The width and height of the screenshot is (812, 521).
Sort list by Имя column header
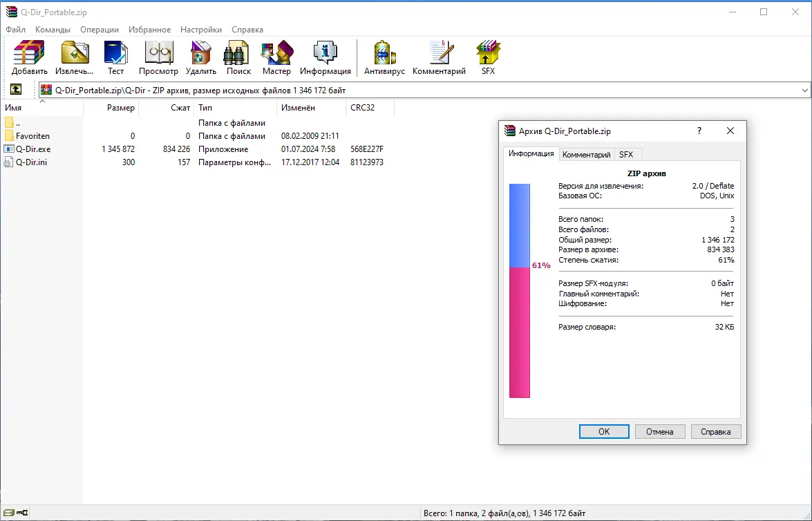coord(41,108)
